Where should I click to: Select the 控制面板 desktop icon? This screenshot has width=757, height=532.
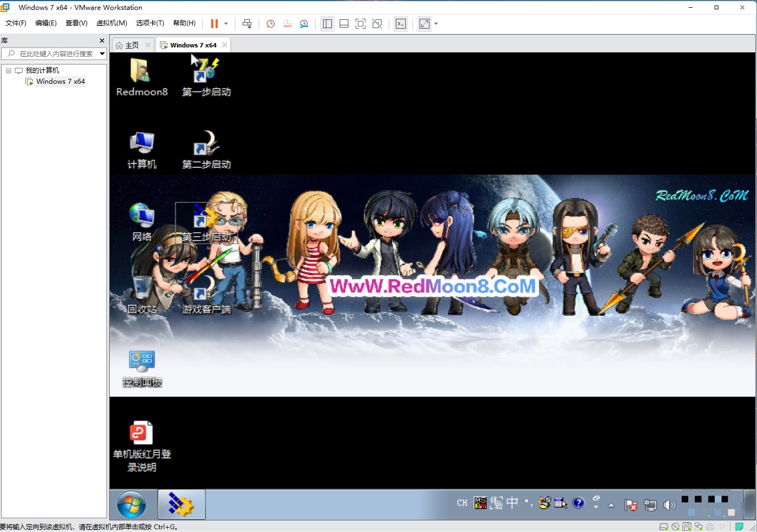142,368
